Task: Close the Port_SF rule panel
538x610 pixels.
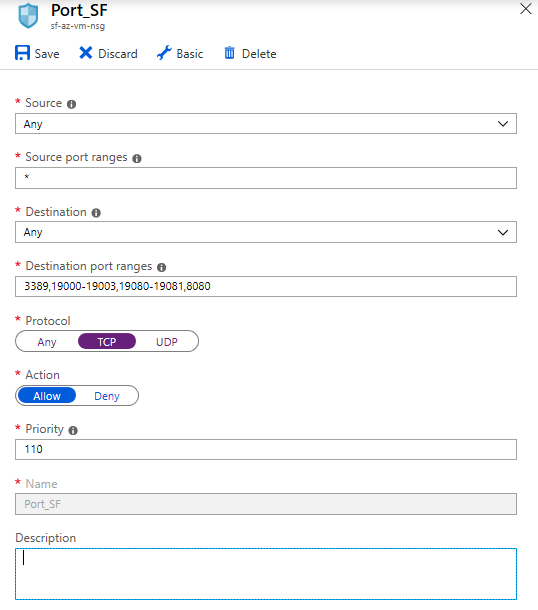Action: pyautogui.click(x=526, y=9)
